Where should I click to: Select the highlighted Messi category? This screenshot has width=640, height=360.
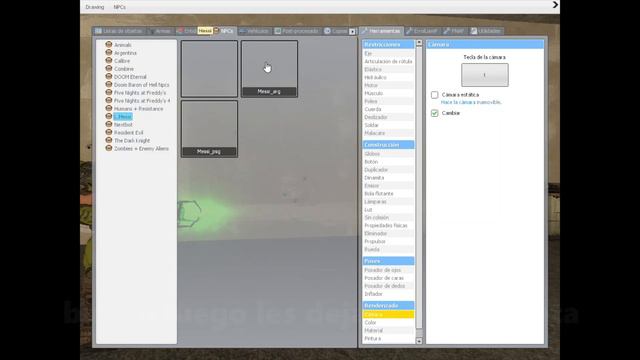tap(122, 116)
